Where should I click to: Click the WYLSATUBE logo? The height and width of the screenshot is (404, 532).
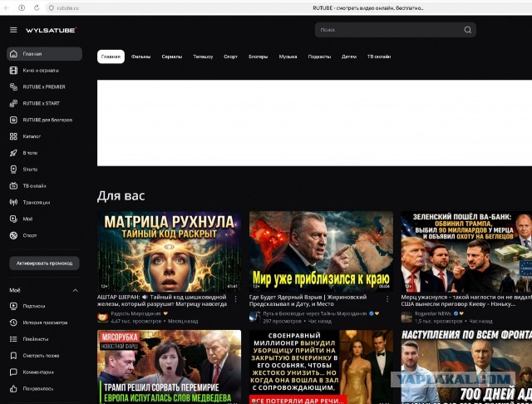click(x=52, y=30)
